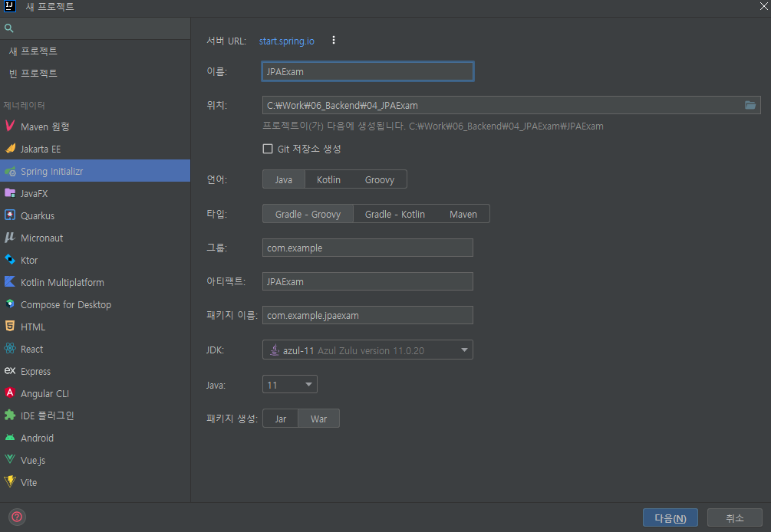Click the Vue.js logo icon
The height and width of the screenshot is (532, 771).
pos(10,459)
